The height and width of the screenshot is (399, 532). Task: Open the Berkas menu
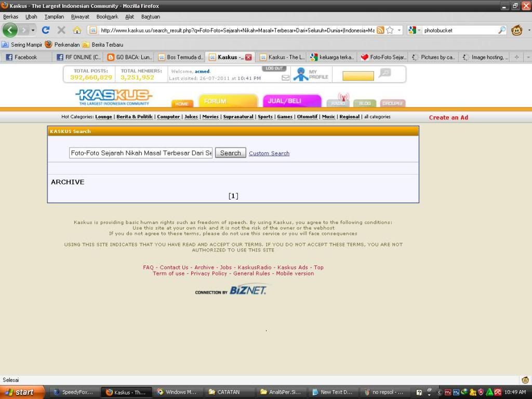[x=10, y=17]
